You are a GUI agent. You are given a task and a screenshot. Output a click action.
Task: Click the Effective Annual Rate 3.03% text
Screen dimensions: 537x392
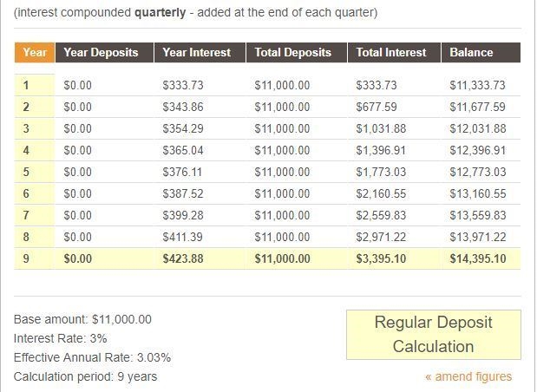pyautogui.click(x=92, y=358)
